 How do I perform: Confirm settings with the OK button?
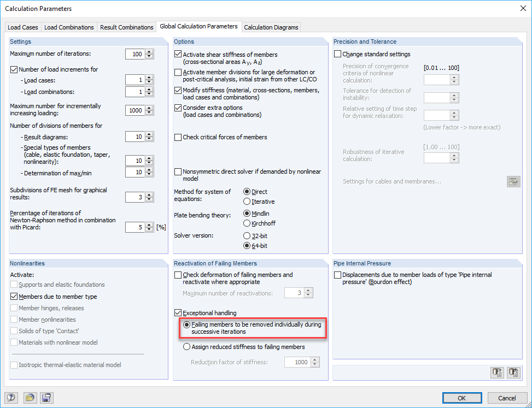(461, 398)
